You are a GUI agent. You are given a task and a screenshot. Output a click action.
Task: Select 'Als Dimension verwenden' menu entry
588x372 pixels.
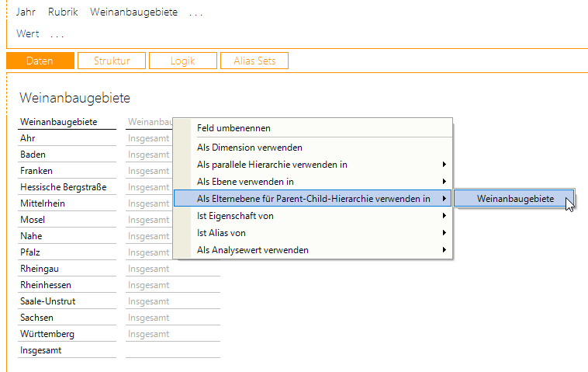click(x=249, y=147)
